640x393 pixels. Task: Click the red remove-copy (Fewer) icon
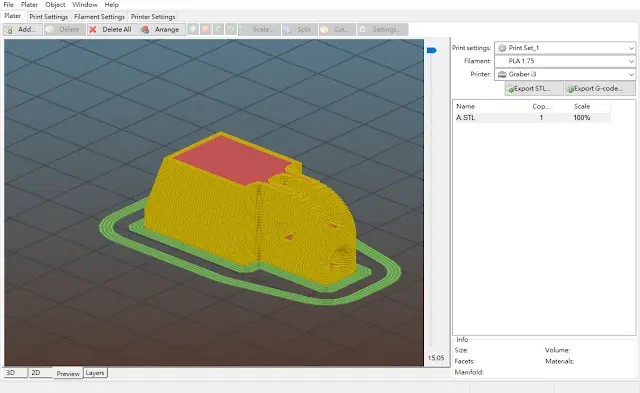click(206, 29)
